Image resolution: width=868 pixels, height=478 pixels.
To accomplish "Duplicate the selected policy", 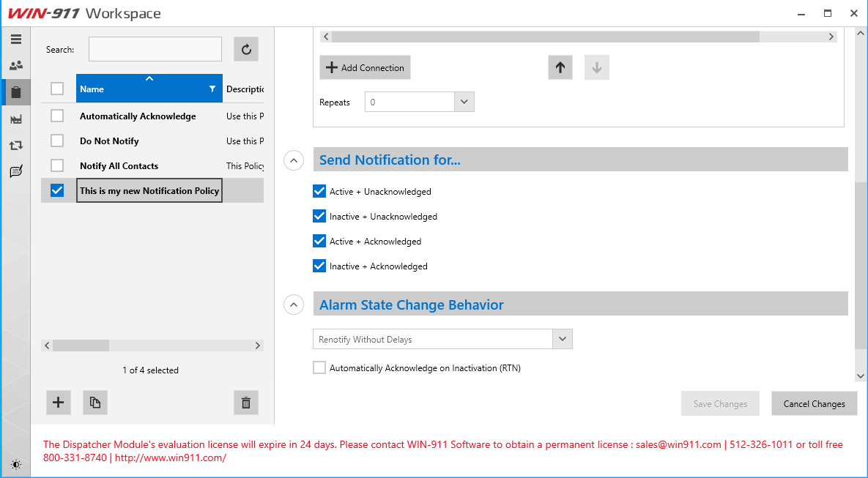I will coord(95,402).
